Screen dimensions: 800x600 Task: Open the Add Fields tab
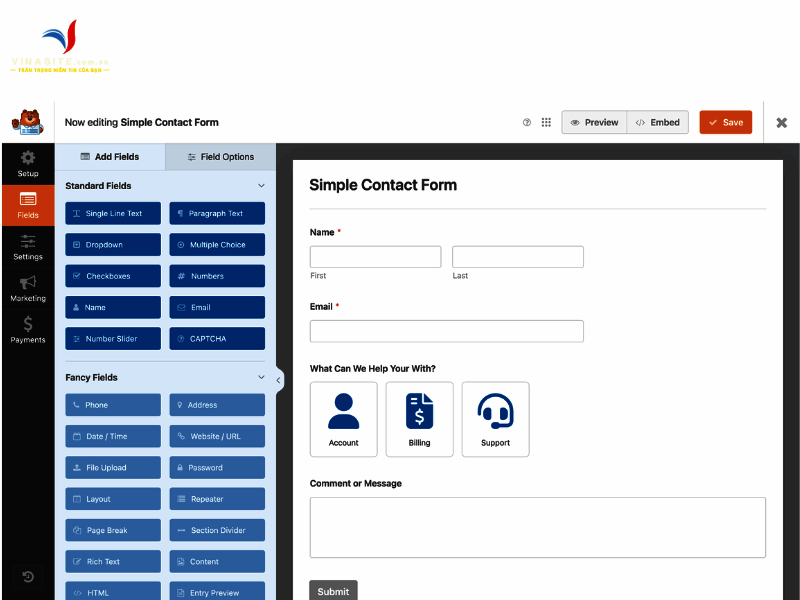[113, 157]
